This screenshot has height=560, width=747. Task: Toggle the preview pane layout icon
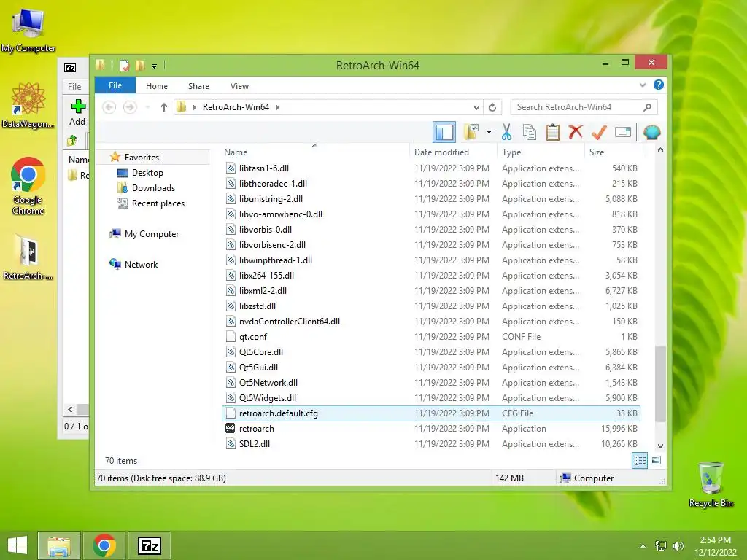pyautogui.click(x=444, y=132)
